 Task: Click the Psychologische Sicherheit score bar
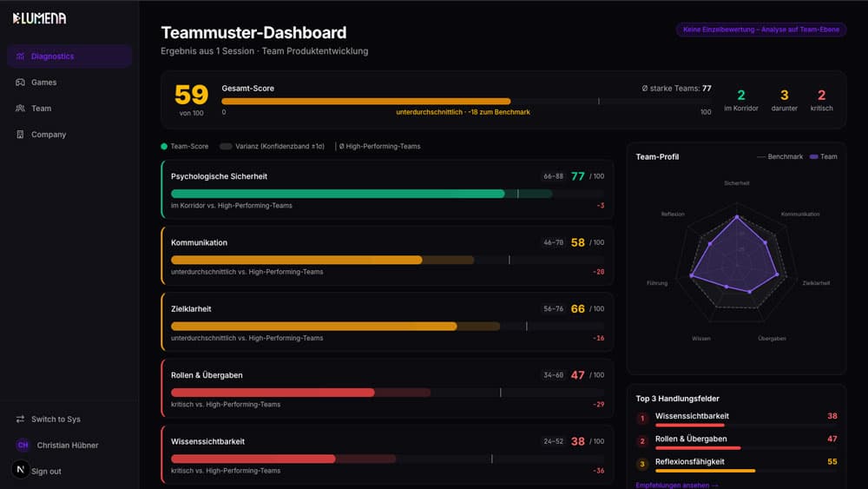click(x=387, y=194)
